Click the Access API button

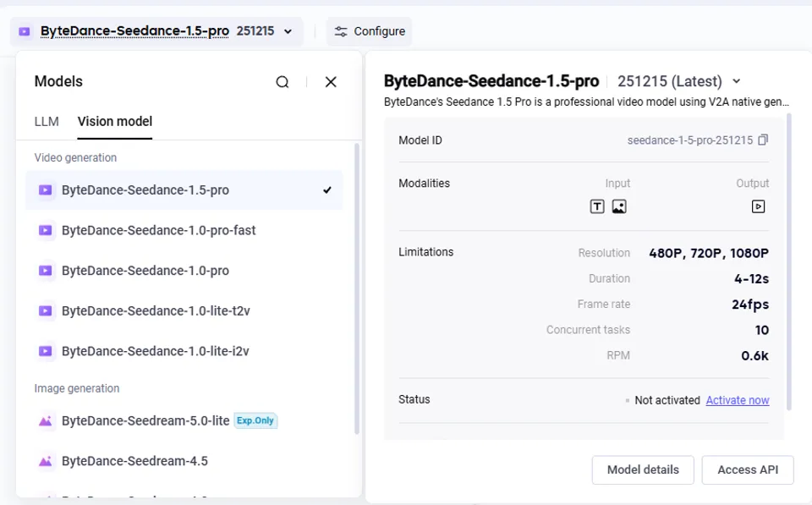(x=748, y=469)
